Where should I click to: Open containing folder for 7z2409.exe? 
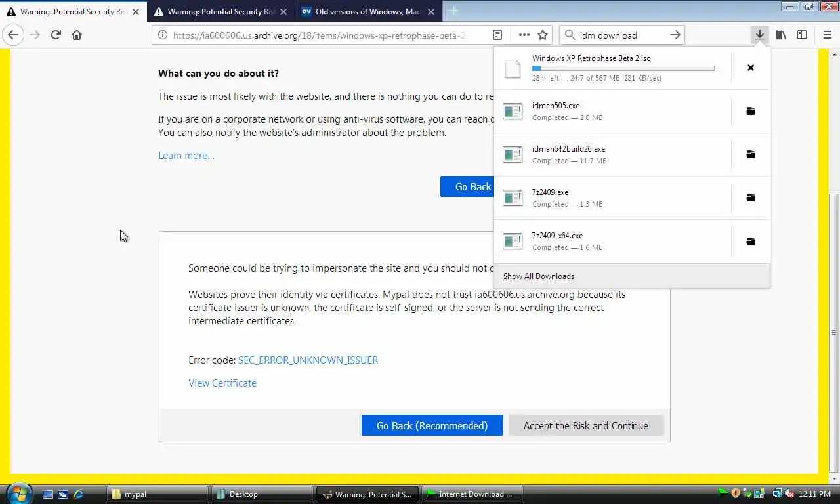[x=751, y=198]
